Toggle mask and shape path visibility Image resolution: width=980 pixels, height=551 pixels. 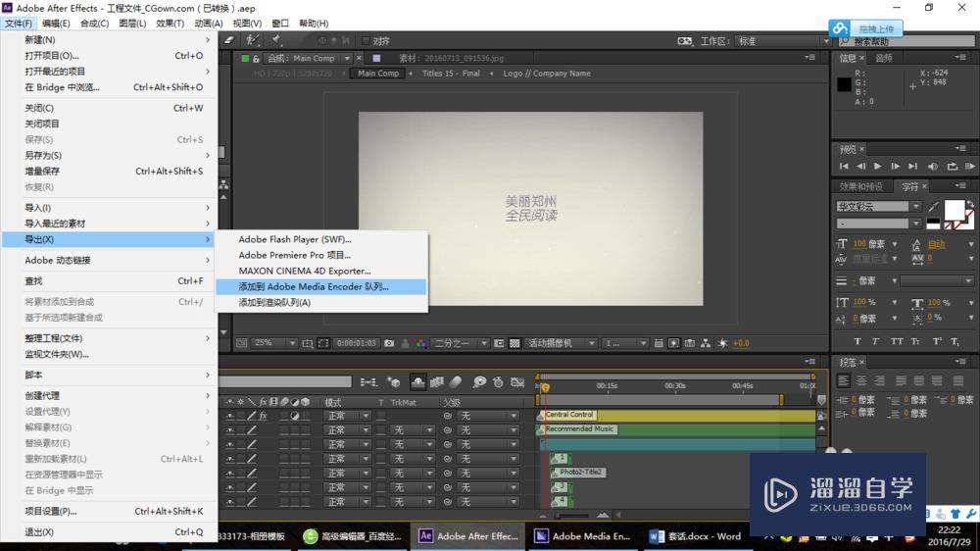click(x=323, y=343)
